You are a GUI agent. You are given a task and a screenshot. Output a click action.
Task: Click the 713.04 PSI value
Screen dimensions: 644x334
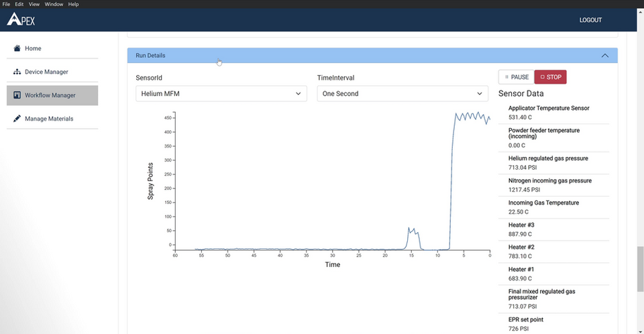click(523, 167)
